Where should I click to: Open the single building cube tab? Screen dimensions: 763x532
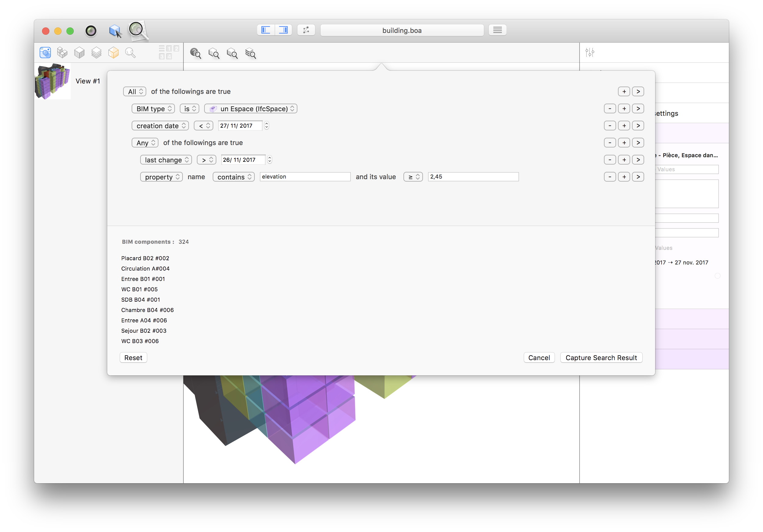point(79,52)
